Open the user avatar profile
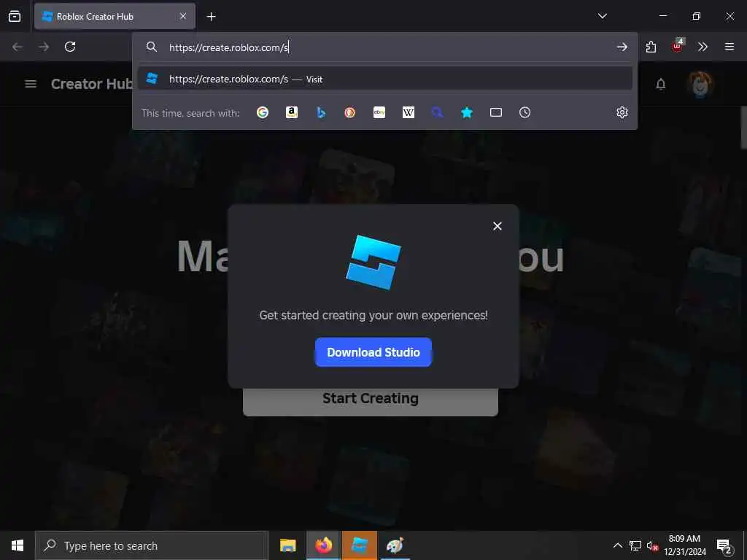 (x=700, y=85)
